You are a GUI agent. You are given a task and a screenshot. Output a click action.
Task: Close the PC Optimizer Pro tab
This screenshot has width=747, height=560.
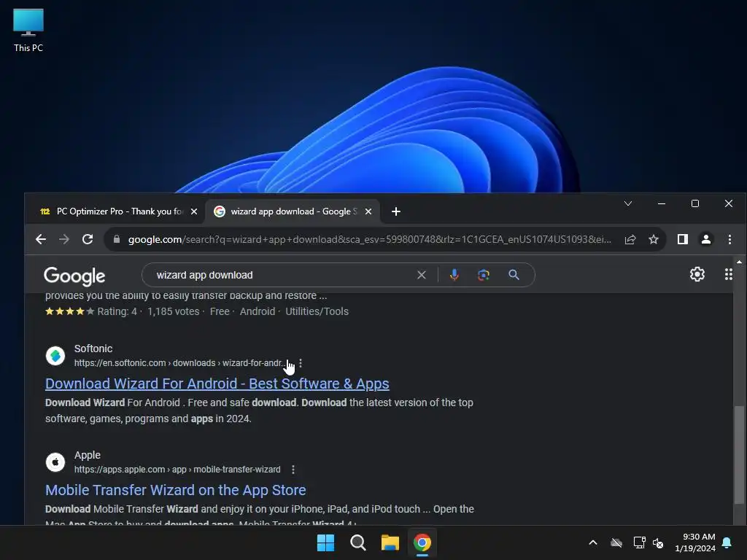194,211
